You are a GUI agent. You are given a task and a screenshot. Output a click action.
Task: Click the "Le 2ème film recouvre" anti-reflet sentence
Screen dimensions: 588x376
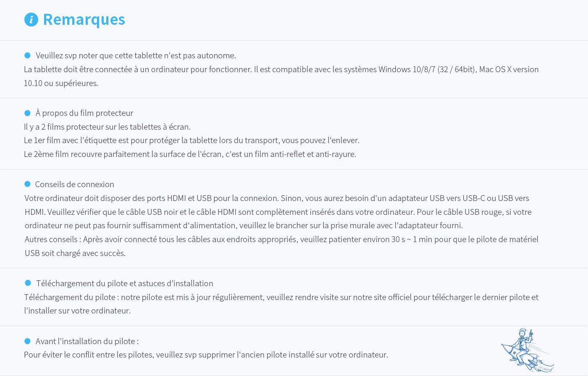190,154
